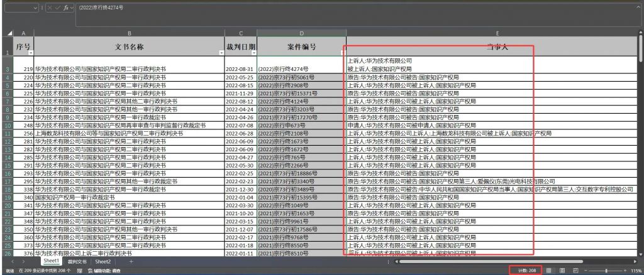Switch to 裁判文书 sheet tab

[77, 261]
